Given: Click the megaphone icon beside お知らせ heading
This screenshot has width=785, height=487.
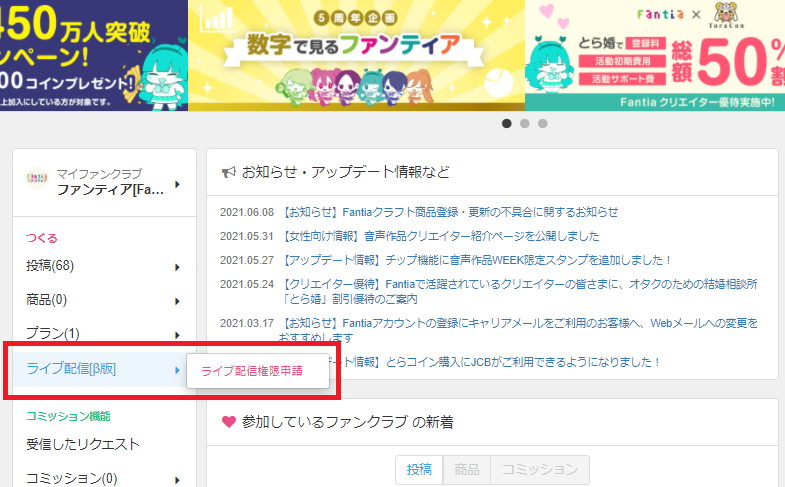Looking at the screenshot, I should click(229, 173).
